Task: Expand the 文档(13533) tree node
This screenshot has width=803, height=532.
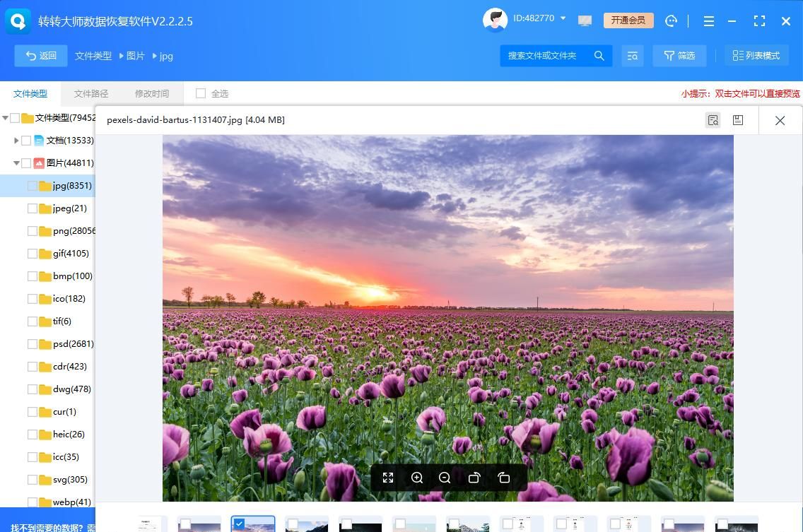Action: [16, 141]
